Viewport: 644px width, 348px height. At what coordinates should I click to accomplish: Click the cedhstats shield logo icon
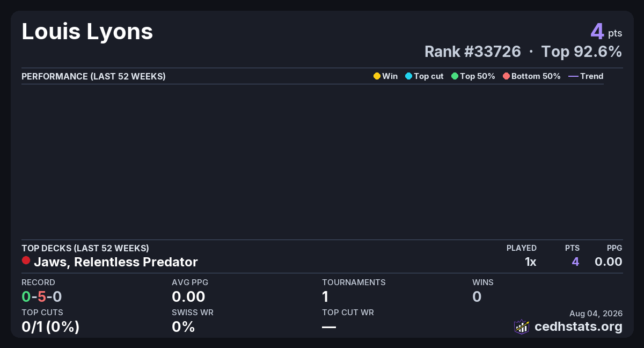[x=522, y=327]
